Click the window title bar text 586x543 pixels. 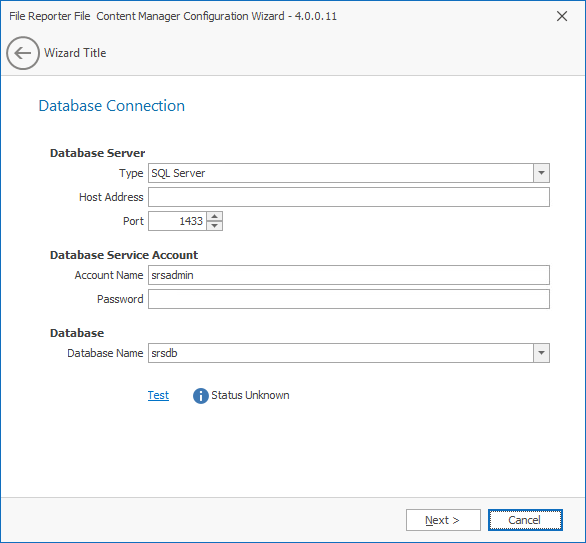(173, 16)
